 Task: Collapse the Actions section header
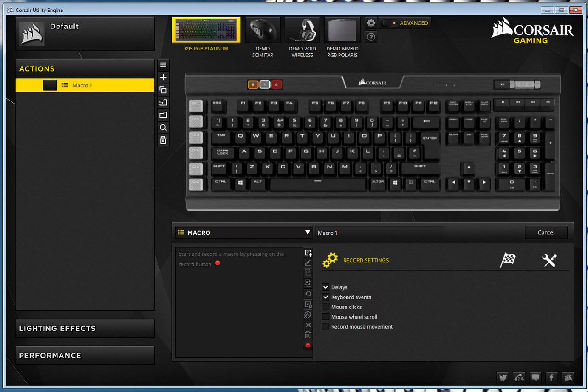85,69
